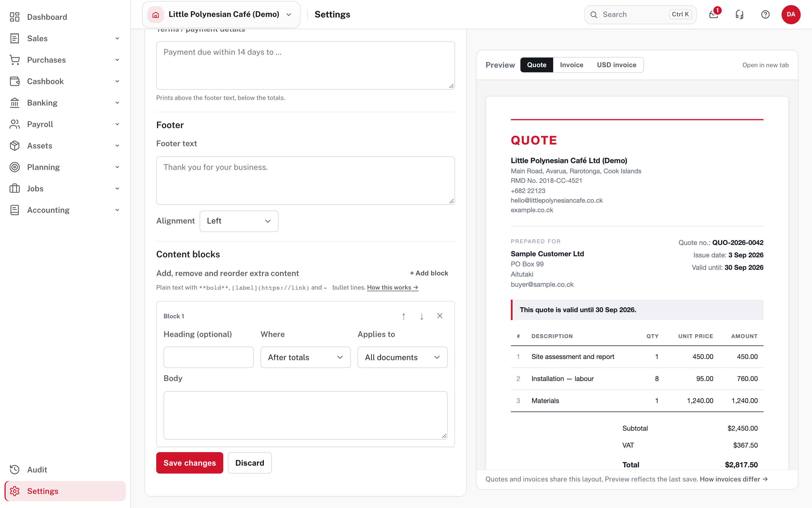
Task: Click the Banking building icon
Action: point(14,103)
